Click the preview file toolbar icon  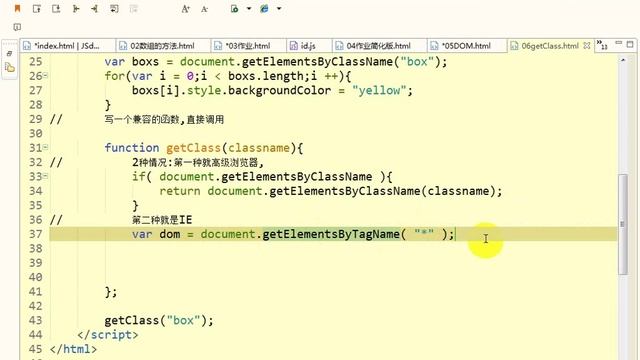[x=235, y=9]
